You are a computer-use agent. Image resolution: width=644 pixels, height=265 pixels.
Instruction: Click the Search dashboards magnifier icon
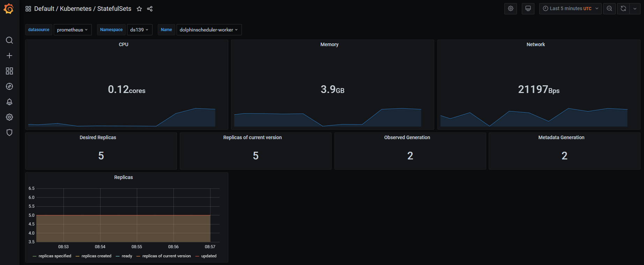click(9, 40)
